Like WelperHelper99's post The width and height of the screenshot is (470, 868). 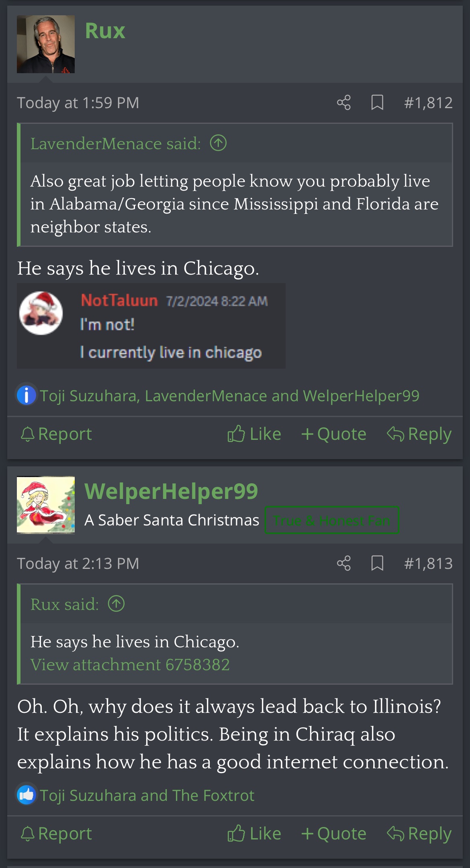254,834
